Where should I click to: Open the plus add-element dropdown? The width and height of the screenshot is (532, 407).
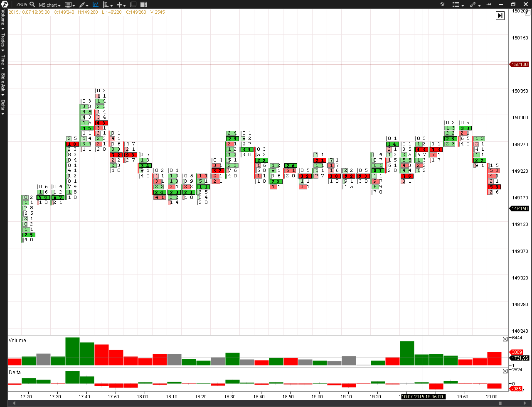(121, 5)
